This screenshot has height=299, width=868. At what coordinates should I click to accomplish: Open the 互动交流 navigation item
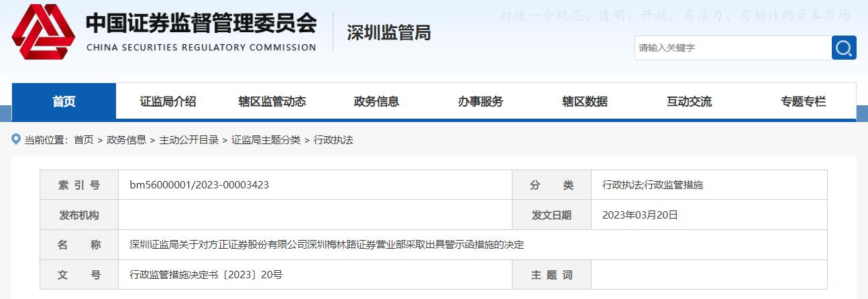pos(689,102)
